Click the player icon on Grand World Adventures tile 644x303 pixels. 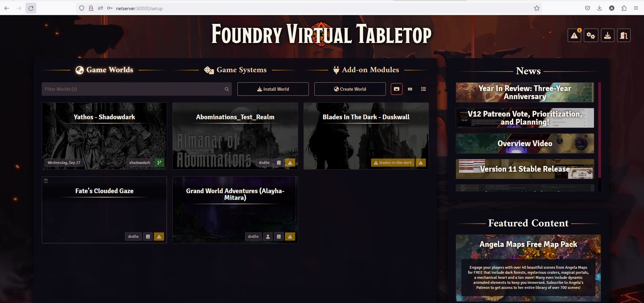coord(268,236)
